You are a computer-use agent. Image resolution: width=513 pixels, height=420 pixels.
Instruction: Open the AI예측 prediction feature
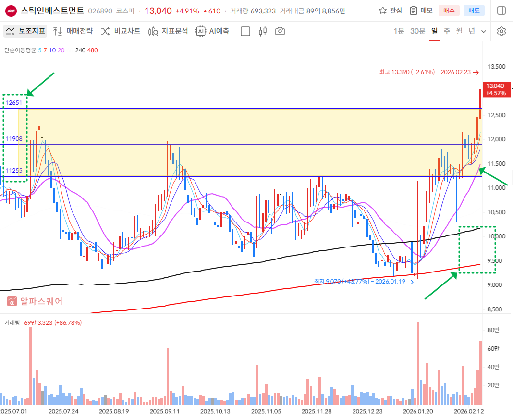pyautogui.click(x=212, y=31)
